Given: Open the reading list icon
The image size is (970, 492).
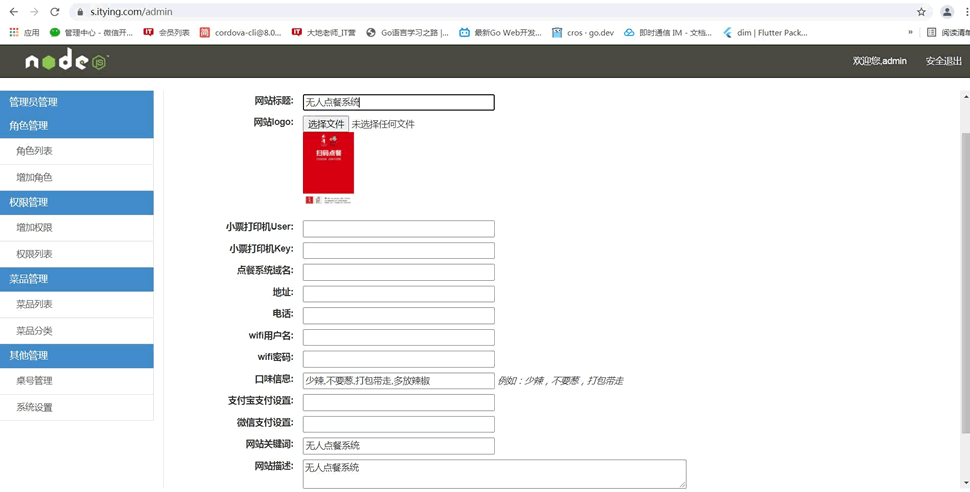Looking at the screenshot, I should pos(931,33).
